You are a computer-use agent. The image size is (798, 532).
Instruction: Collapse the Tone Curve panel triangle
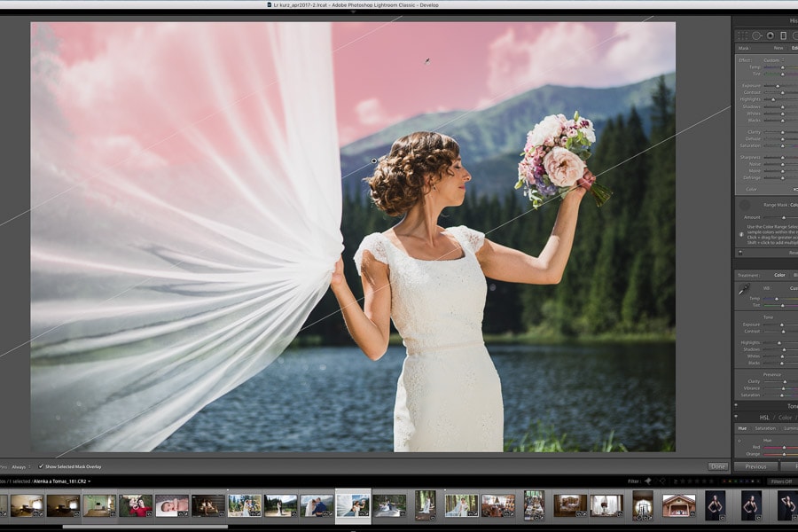pyautogui.click(x=736, y=406)
